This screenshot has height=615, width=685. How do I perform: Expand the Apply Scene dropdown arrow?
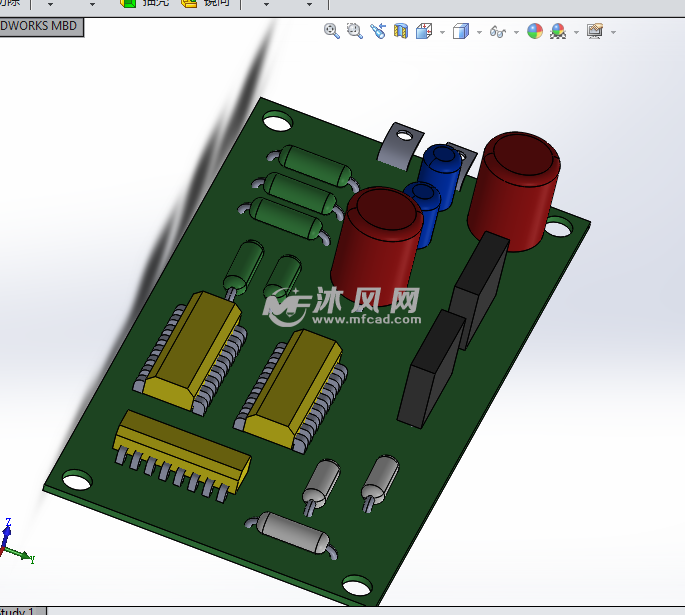pos(576,32)
